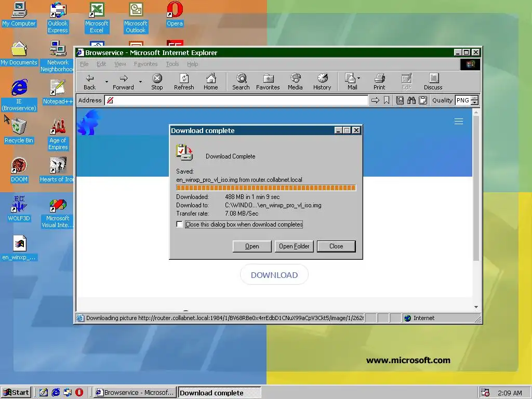The width and height of the screenshot is (532, 399).
Task: Select Opera desktop shortcut
Action: 175,14
